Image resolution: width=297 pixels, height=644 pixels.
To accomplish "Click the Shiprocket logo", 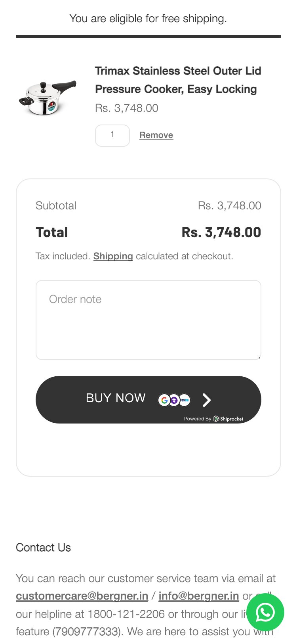I will tap(228, 419).
